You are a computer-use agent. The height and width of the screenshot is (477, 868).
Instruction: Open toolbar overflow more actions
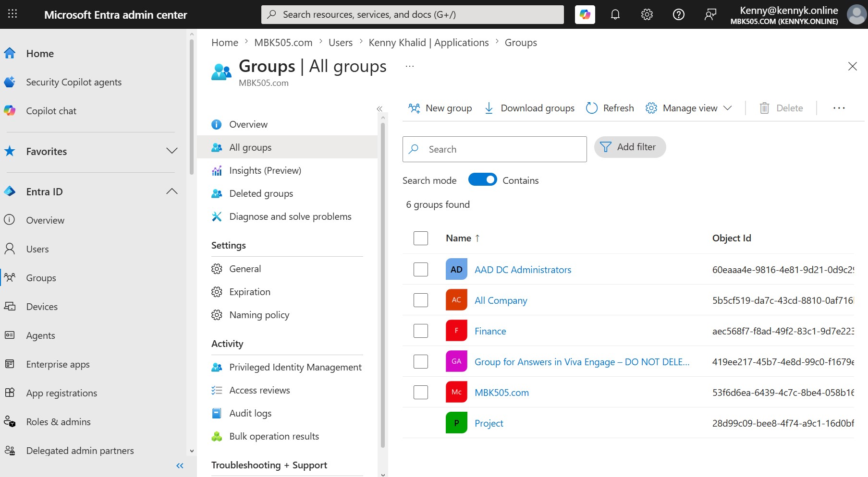pyautogui.click(x=839, y=108)
